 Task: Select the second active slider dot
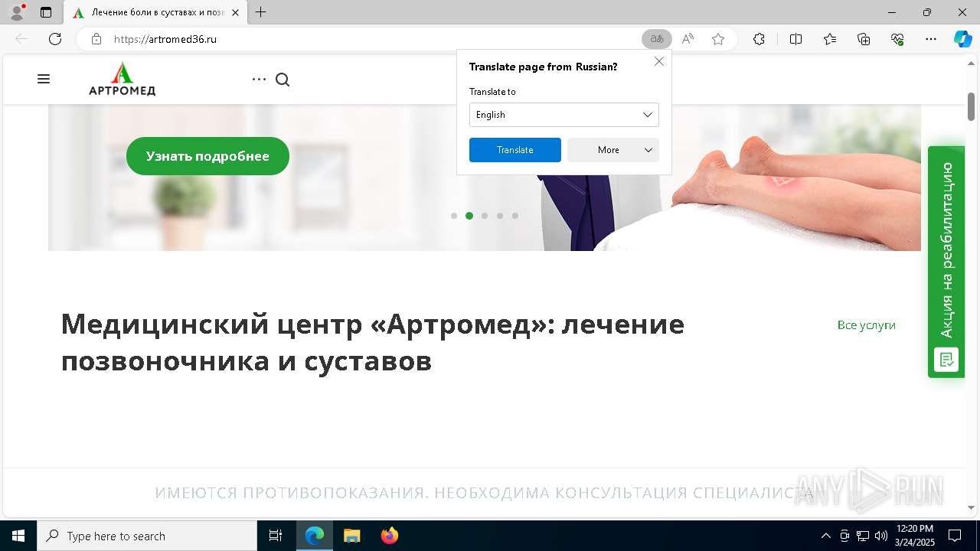pyautogui.click(x=469, y=216)
